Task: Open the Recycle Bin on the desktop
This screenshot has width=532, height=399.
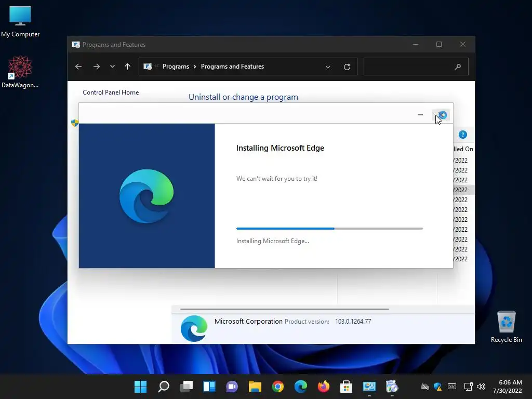Action: pyautogui.click(x=506, y=326)
